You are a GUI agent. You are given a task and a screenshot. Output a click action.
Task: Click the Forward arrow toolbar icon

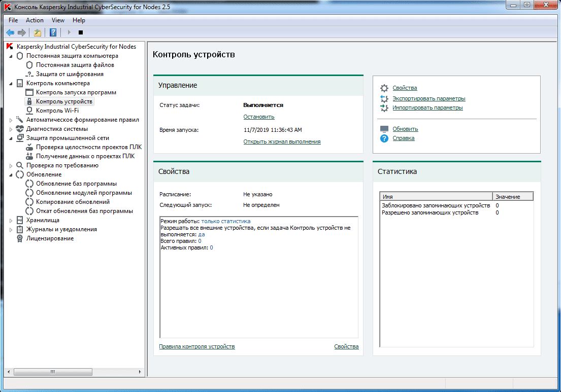(x=22, y=32)
